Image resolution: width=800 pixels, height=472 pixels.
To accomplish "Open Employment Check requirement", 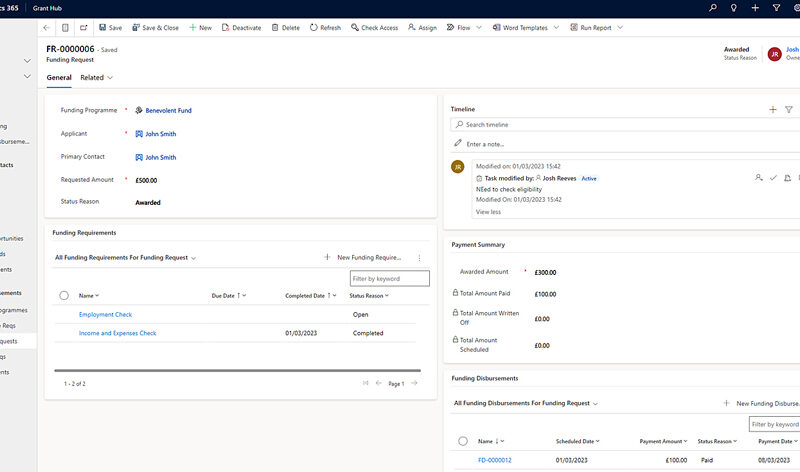I will click(x=106, y=314).
